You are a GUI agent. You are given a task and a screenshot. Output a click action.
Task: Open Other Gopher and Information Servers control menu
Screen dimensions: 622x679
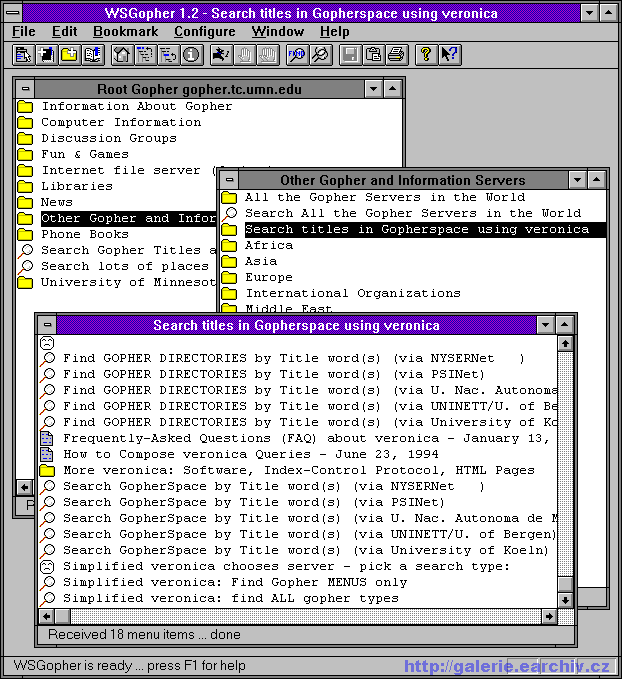[x=230, y=180]
